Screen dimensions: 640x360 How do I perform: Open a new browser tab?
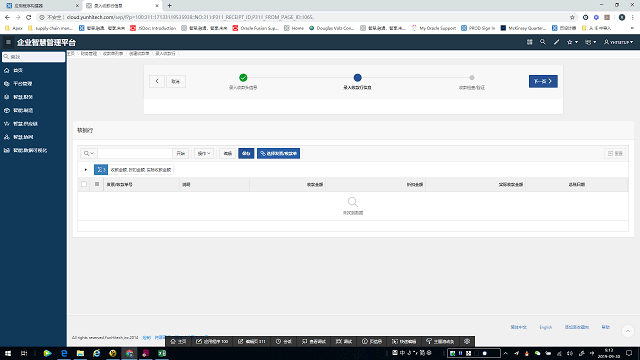(x=169, y=6)
